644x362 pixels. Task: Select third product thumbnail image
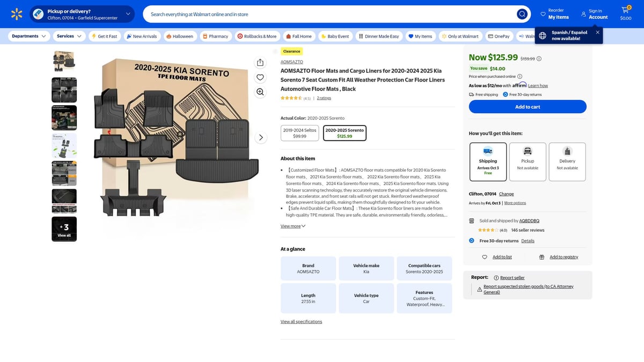point(64,117)
